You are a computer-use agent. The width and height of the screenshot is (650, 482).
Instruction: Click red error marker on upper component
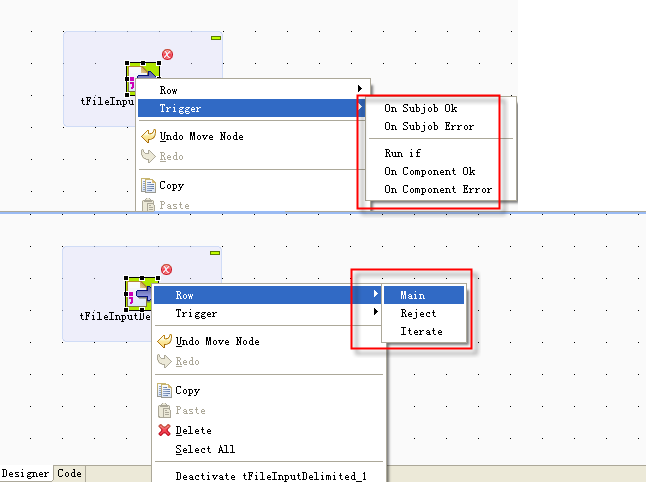click(x=167, y=54)
